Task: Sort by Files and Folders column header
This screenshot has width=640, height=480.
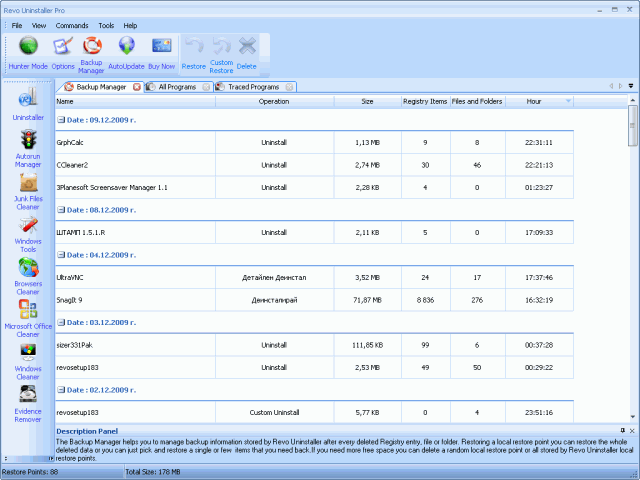Action: tap(478, 101)
